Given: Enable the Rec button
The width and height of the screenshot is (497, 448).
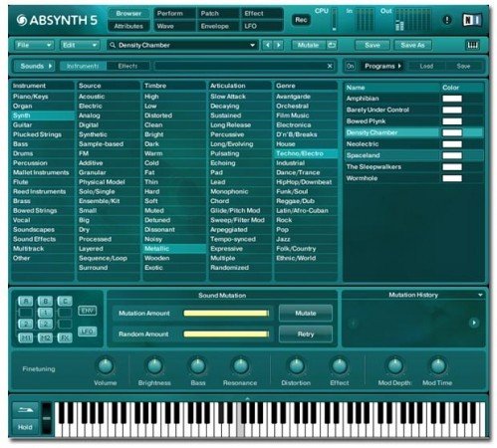Looking at the screenshot, I should (301, 20).
